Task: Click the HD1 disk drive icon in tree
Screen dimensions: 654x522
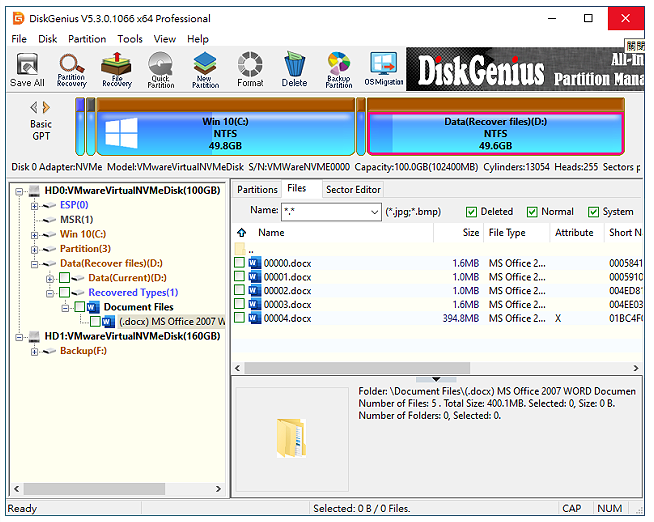Action: tap(34, 336)
